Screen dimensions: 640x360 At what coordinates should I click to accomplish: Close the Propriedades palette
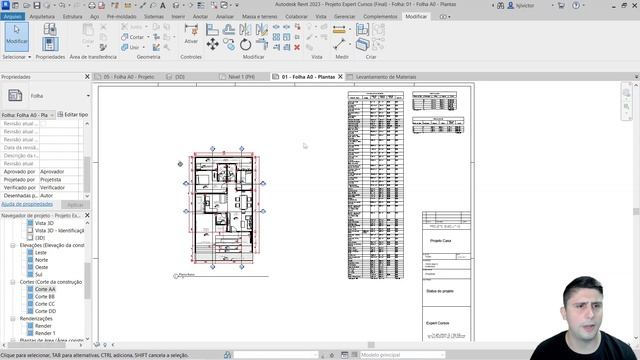pyautogui.click(x=87, y=77)
